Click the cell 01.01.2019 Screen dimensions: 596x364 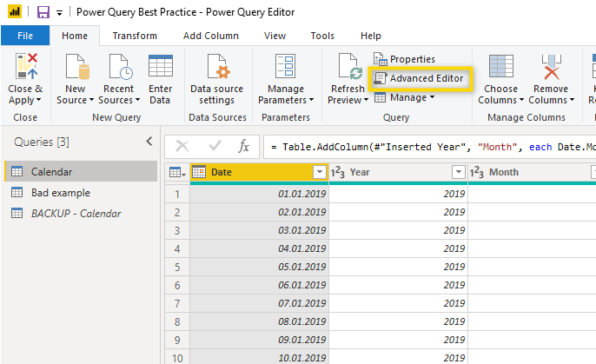coord(259,194)
